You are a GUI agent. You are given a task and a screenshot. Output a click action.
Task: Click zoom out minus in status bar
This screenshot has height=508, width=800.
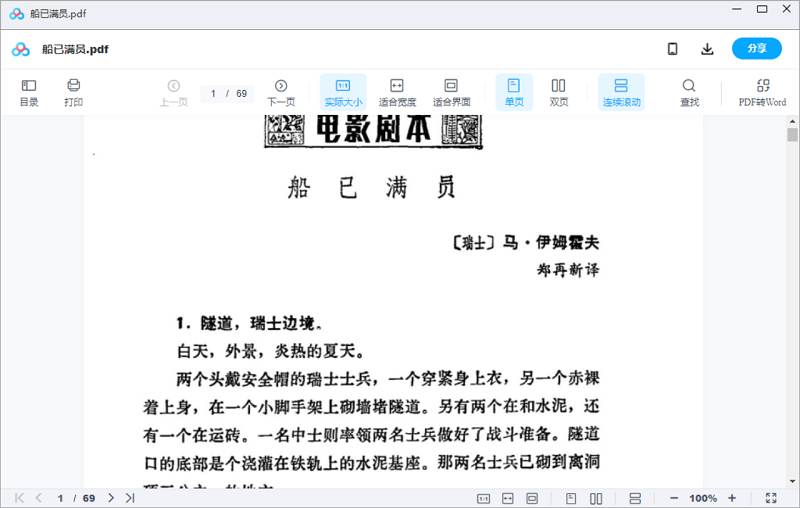(674, 498)
